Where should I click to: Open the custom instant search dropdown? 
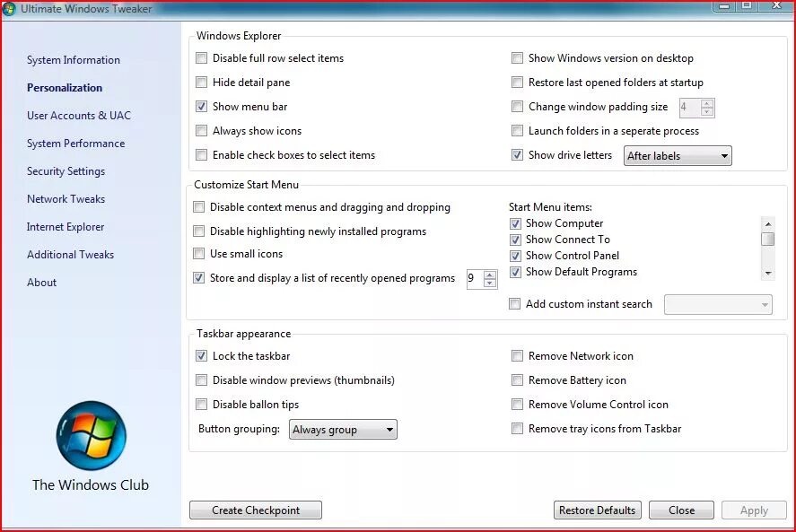click(x=718, y=305)
